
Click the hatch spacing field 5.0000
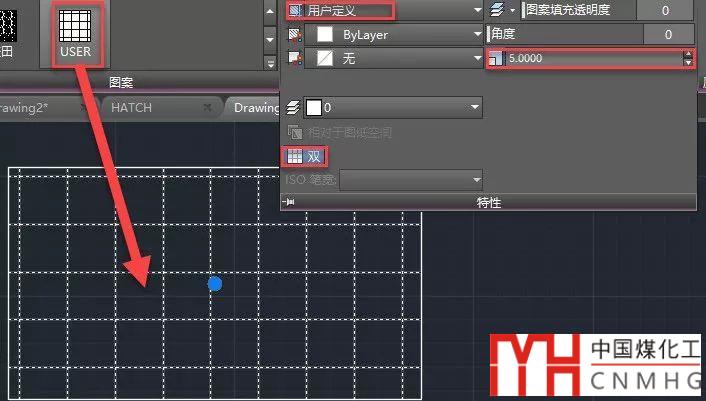(x=592, y=59)
